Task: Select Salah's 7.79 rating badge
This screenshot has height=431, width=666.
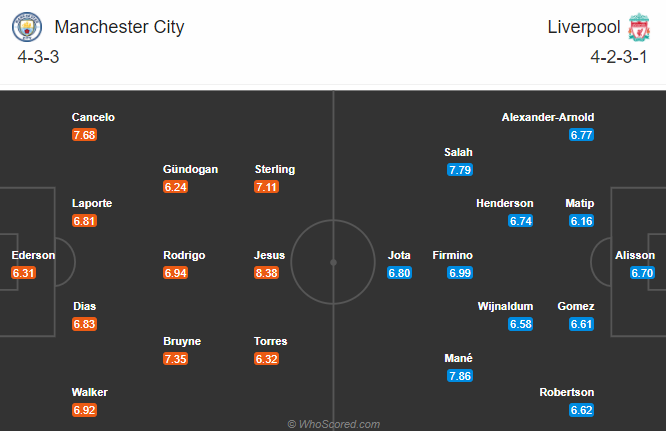Action: (x=460, y=170)
